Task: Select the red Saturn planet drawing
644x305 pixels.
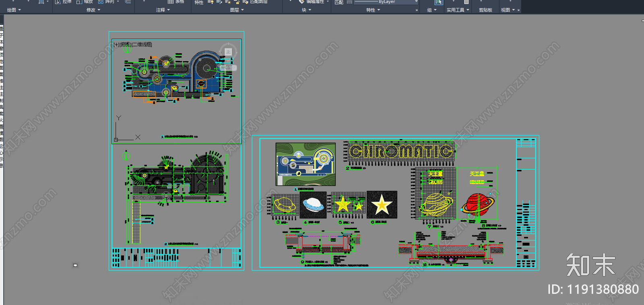Action: (478, 204)
